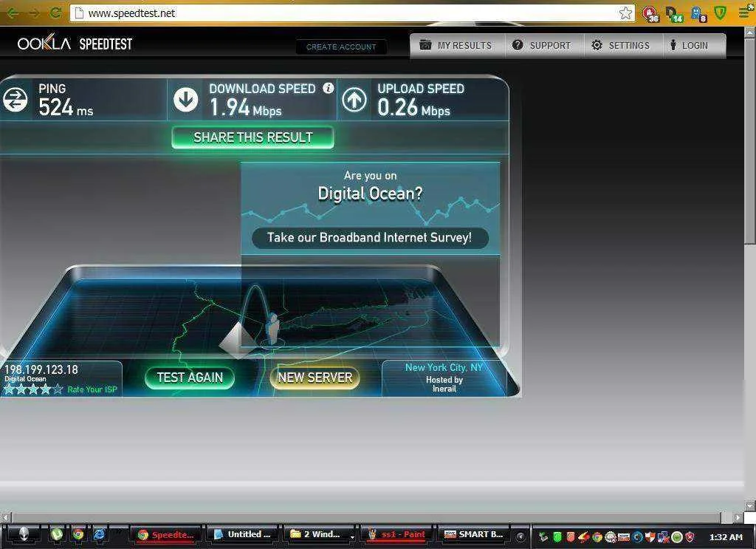The width and height of the screenshot is (756, 549).
Task: Click the 1.94 Mbps download value
Action: (246, 107)
